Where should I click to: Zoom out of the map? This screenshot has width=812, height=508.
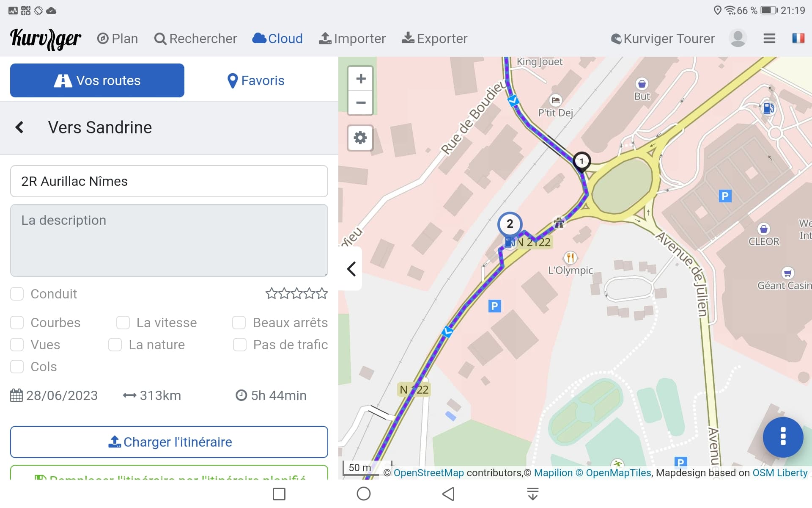click(360, 103)
